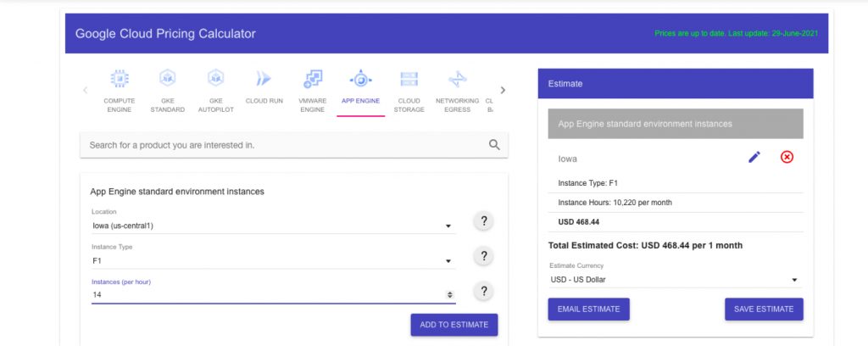Show help for Location field
868x346 pixels.
[x=484, y=221]
